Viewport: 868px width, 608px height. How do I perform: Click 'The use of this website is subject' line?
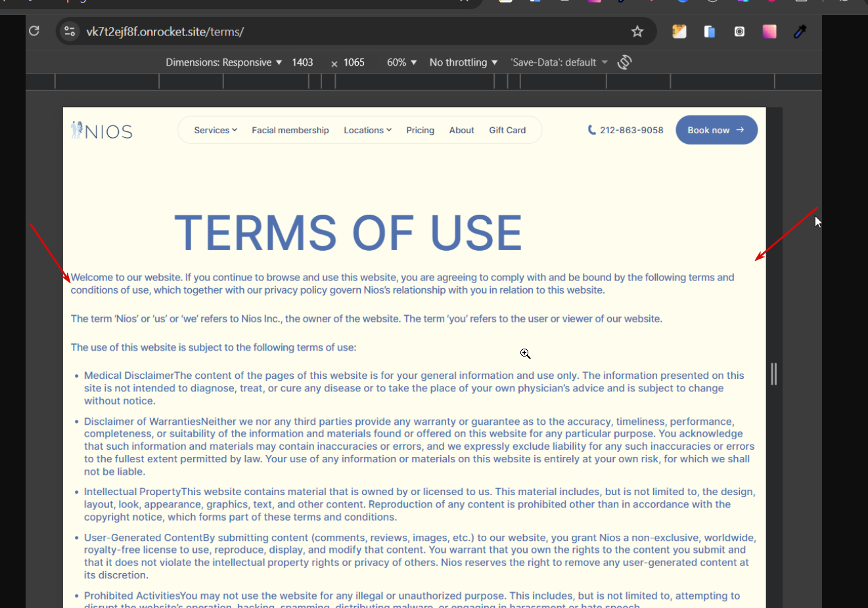click(x=214, y=347)
